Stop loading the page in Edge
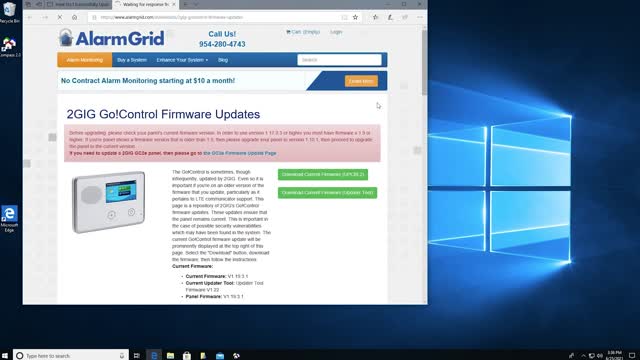Screen dimensions: 640x360 pos(60,17)
